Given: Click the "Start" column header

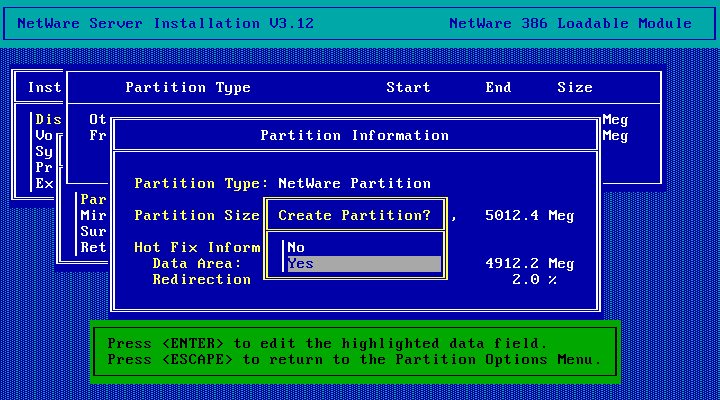Looking at the screenshot, I should [x=408, y=87].
